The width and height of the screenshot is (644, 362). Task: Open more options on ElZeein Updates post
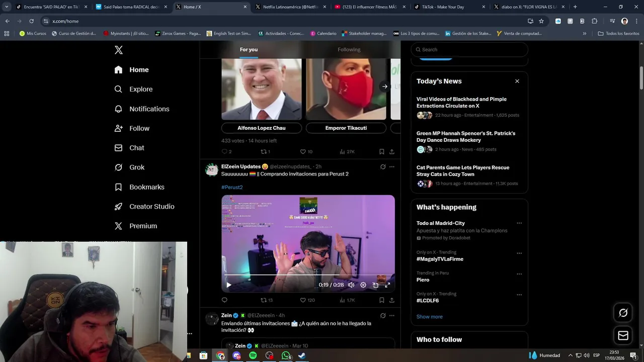[392, 167]
